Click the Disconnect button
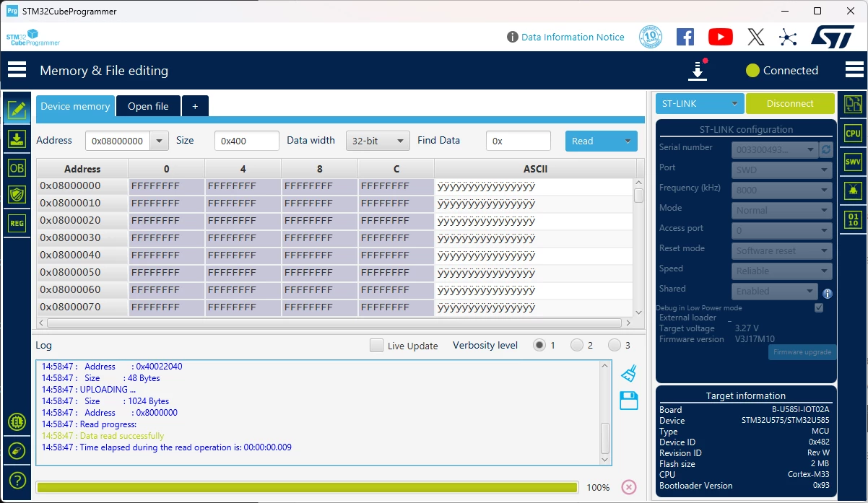The image size is (868, 503). [790, 104]
